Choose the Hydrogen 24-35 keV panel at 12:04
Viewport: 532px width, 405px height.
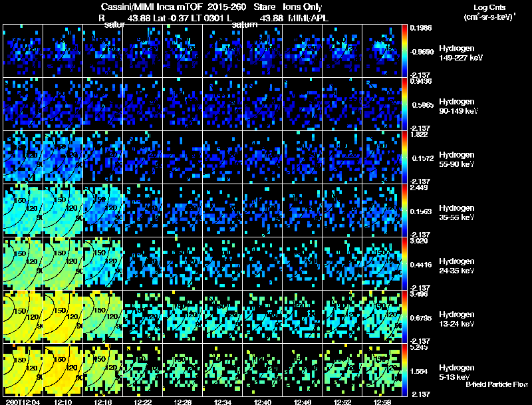23,264
